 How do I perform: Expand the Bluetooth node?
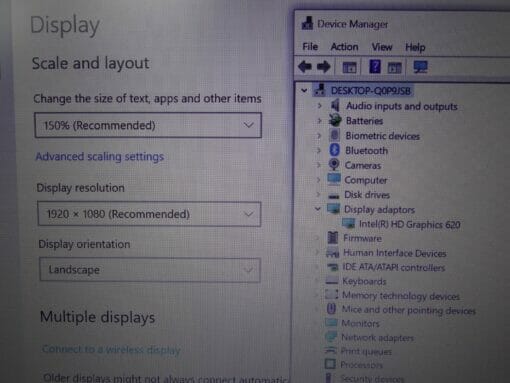[319, 150]
